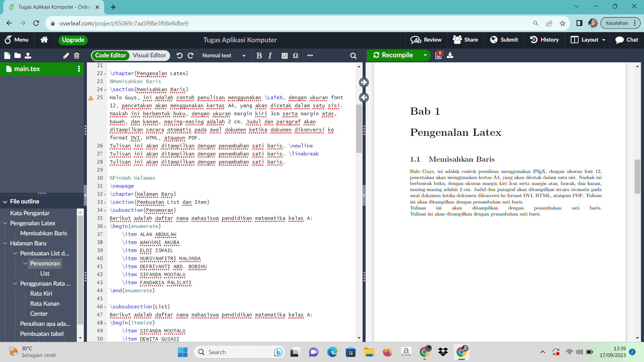Image resolution: width=644 pixels, height=362 pixels.
Task: Click the PDF preview vertical scrollbar
Action: coord(637,177)
